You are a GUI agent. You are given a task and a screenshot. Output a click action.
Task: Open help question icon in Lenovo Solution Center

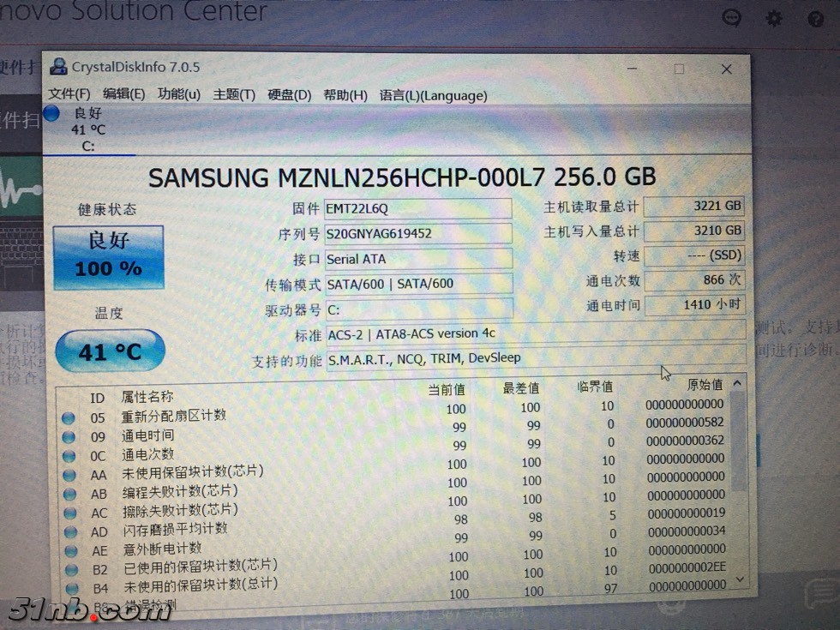[x=815, y=19]
